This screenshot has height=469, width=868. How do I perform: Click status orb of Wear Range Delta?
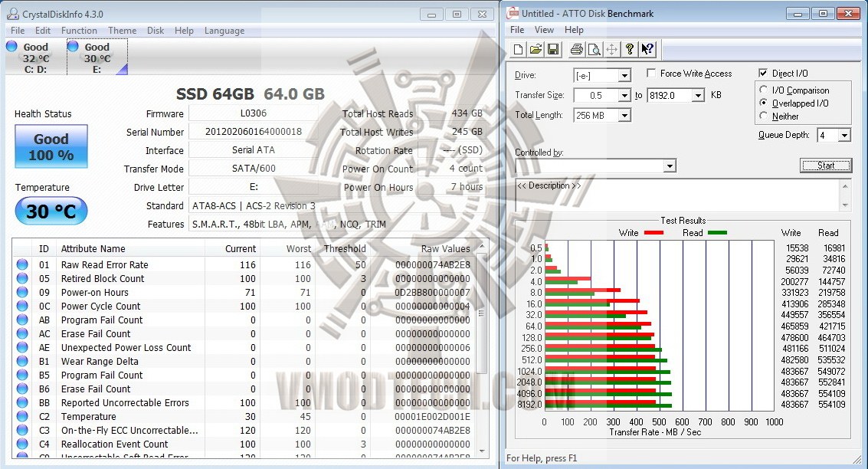(x=22, y=362)
